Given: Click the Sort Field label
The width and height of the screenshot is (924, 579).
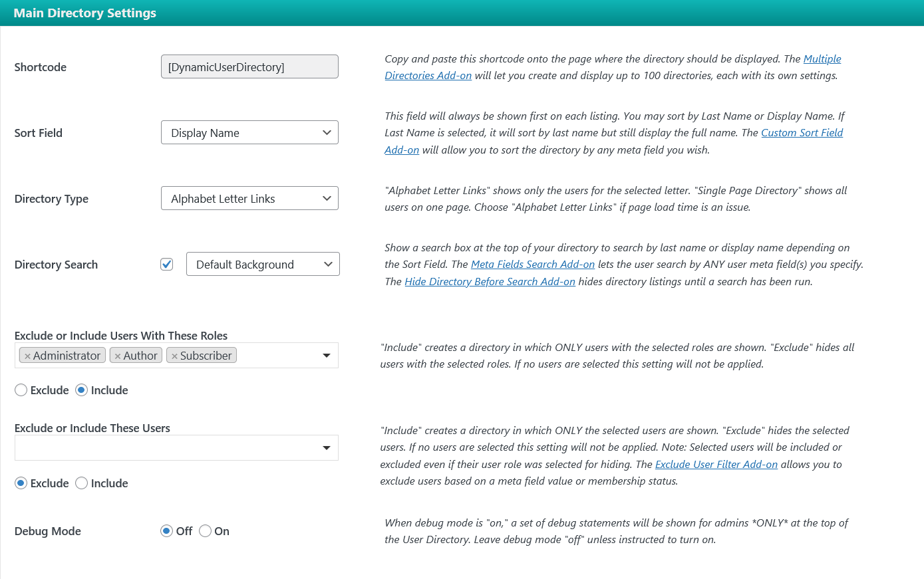Looking at the screenshot, I should pyautogui.click(x=39, y=133).
